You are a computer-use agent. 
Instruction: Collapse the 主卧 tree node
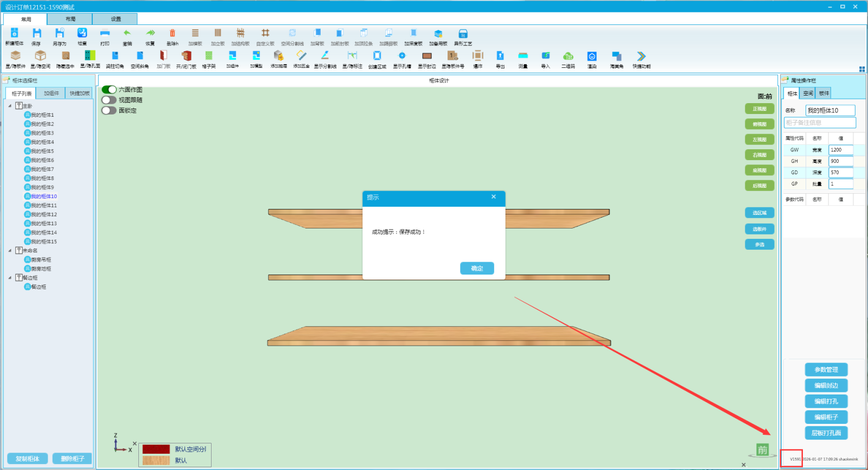pyautogui.click(x=10, y=106)
